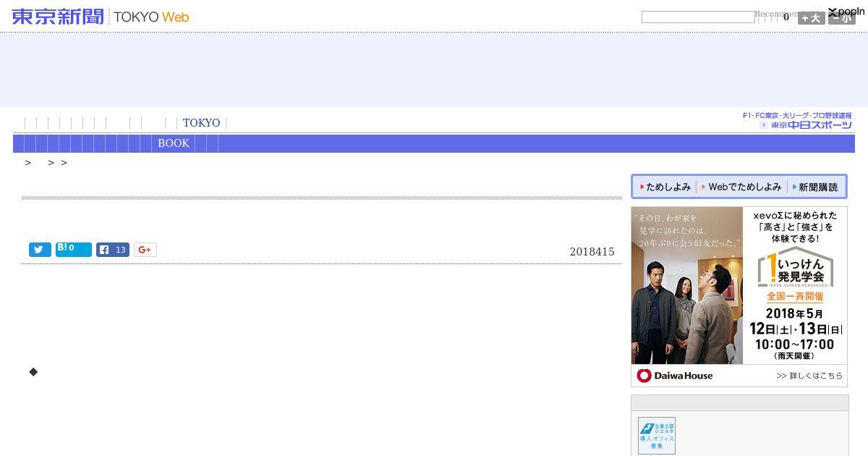Click the popIn logo

(x=846, y=12)
